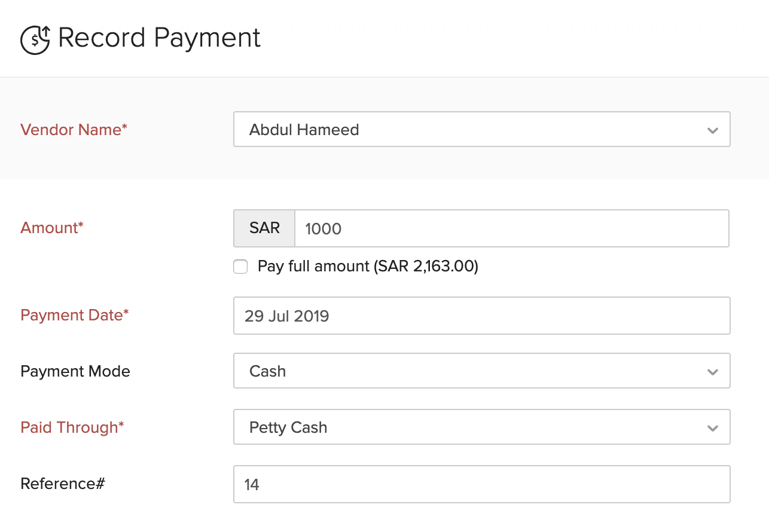This screenshot has height=532, width=769.
Task: Click the Pay full amount text label
Action: click(x=367, y=266)
